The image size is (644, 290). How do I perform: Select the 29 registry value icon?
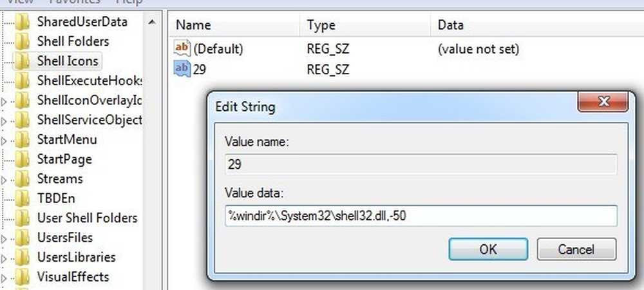click(x=182, y=69)
